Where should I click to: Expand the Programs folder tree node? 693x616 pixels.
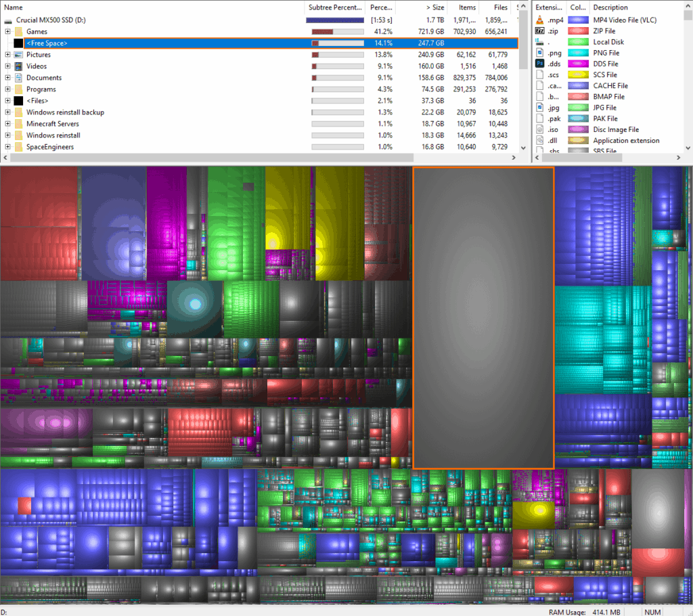(x=7, y=89)
